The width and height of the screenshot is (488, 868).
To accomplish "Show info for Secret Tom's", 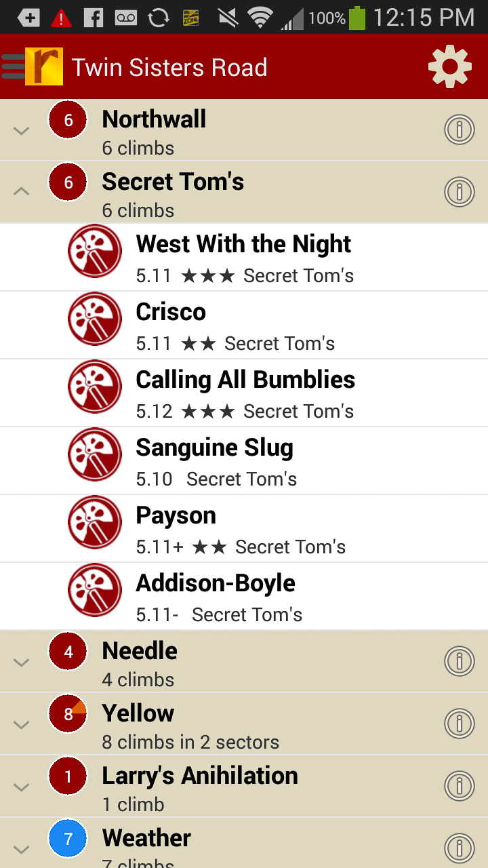I will [459, 191].
